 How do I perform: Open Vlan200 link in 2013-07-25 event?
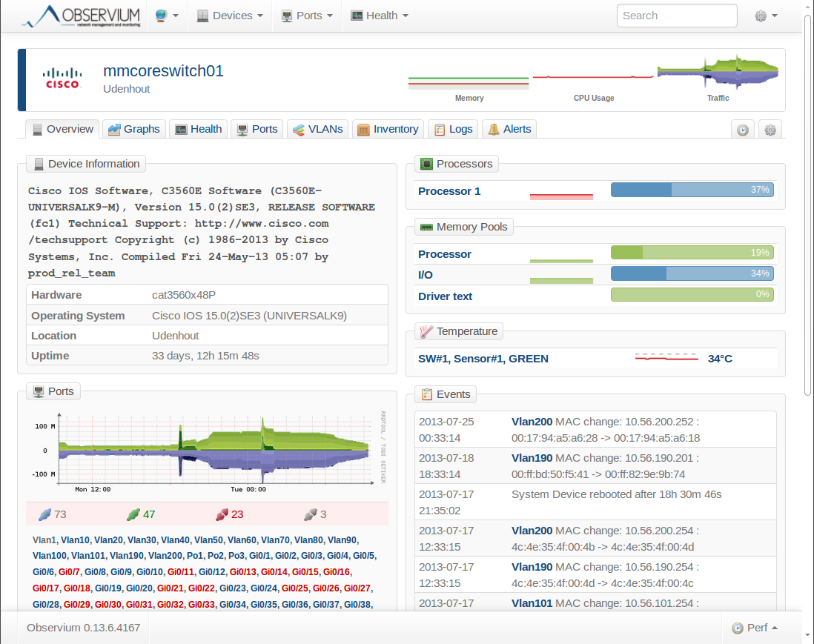532,422
